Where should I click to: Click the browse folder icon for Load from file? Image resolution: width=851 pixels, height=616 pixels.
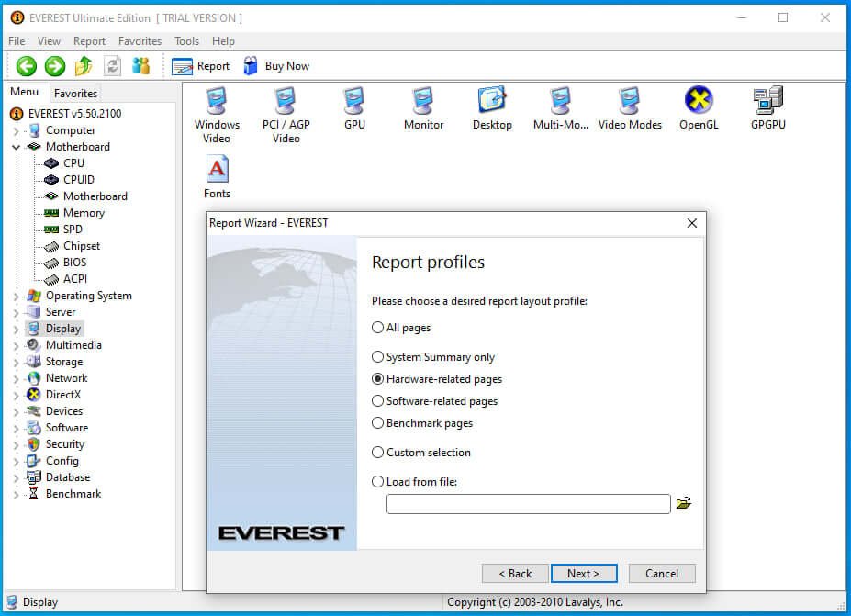point(684,503)
